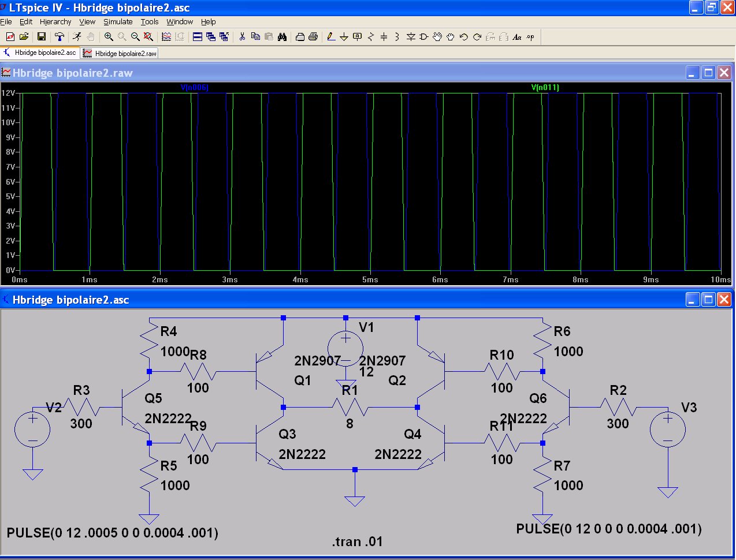Select the Capacitor placement tool

(384, 37)
